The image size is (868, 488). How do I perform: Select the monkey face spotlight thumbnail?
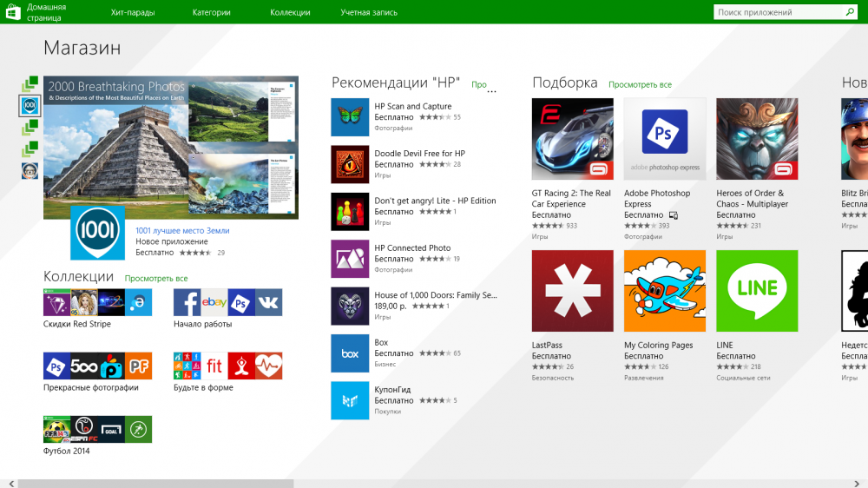point(30,170)
